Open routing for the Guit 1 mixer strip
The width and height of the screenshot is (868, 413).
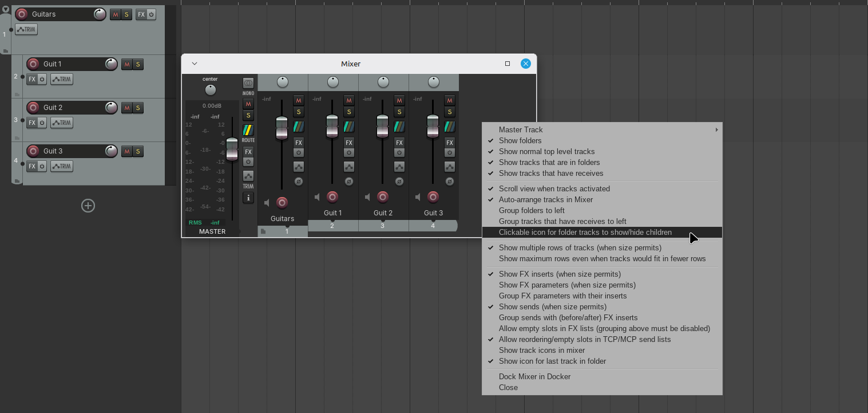349,127
